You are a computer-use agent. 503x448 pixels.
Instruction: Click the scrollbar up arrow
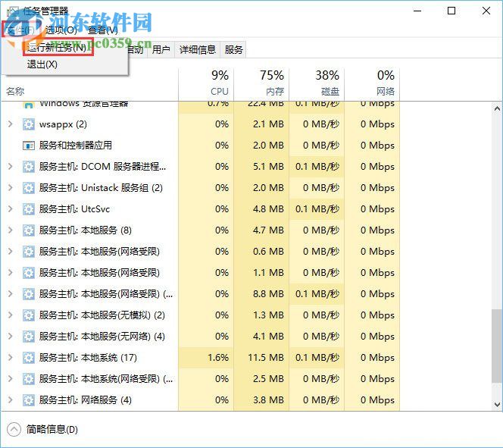click(497, 108)
